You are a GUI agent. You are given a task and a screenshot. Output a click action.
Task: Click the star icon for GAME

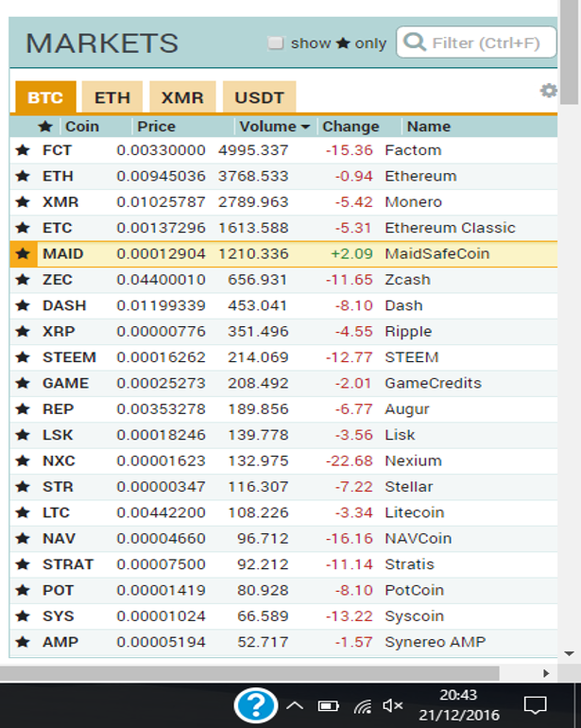(23, 383)
